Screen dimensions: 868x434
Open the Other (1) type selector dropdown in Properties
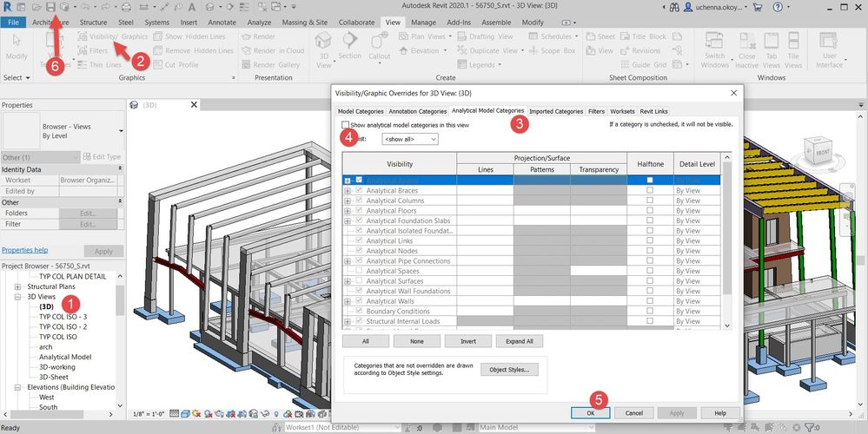(x=40, y=157)
